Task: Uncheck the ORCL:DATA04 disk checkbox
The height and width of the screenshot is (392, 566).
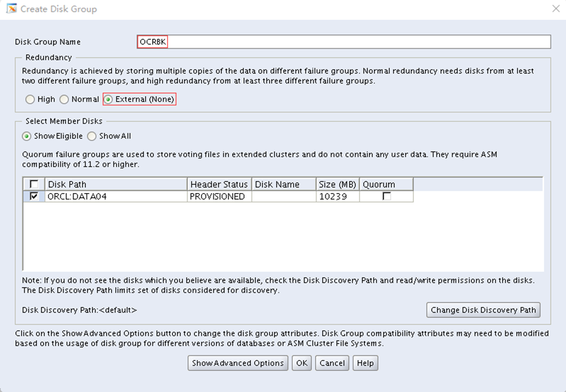Action: tap(34, 196)
